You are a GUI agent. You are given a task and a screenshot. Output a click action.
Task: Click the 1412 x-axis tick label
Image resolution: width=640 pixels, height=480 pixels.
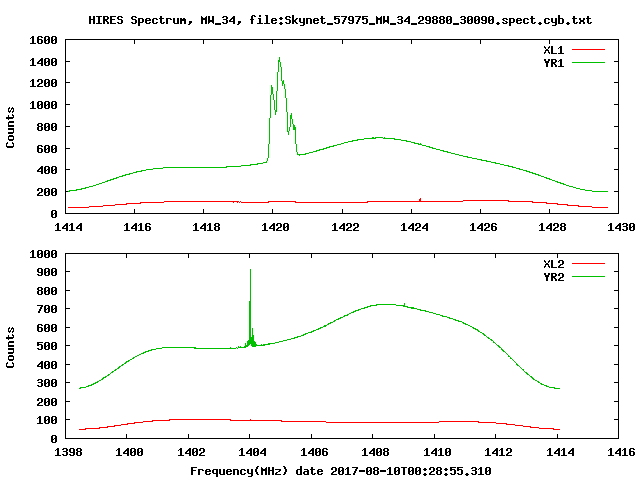tap(498, 452)
